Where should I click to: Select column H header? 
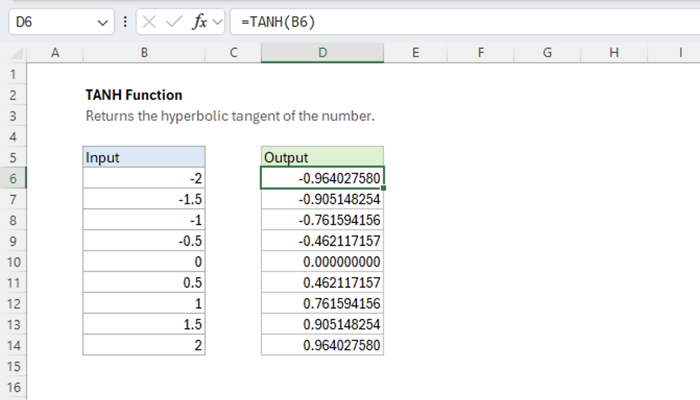(614, 53)
